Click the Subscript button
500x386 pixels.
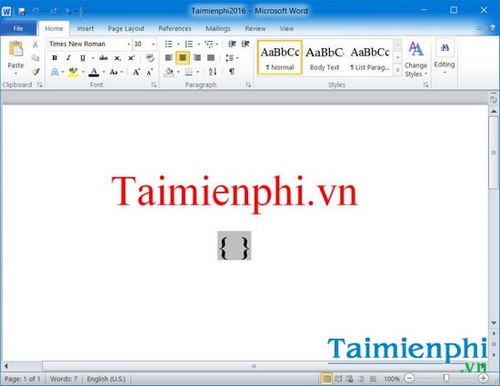pyautogui.click(x=117, y=58)
